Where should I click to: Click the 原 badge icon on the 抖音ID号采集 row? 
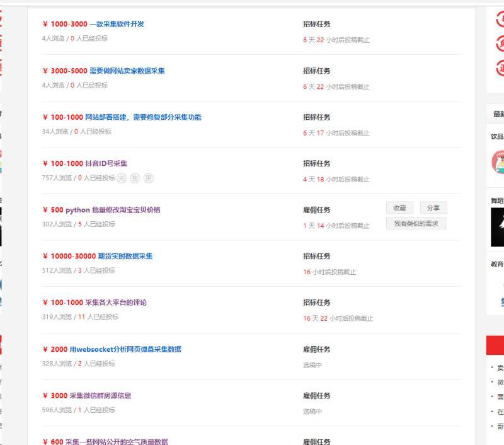148,178
